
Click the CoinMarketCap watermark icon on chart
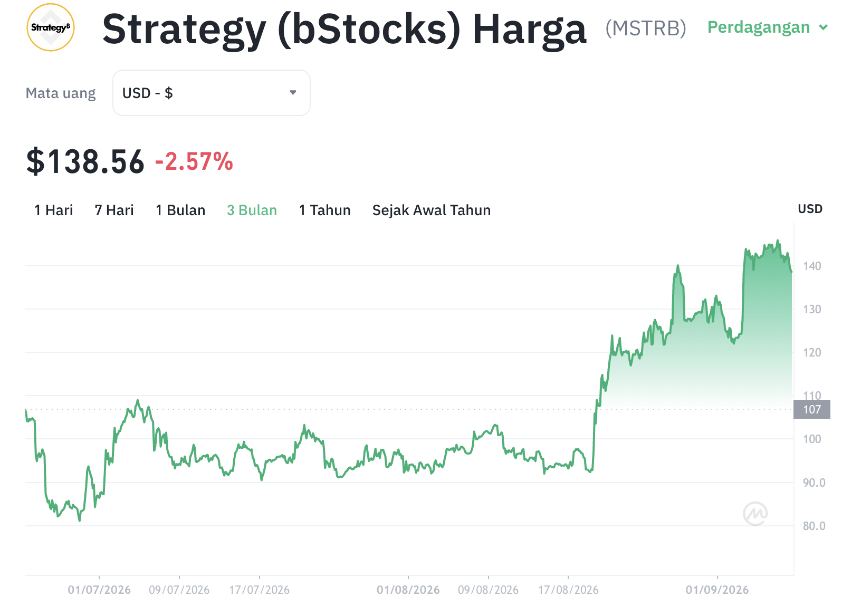(x=755, y=513)
